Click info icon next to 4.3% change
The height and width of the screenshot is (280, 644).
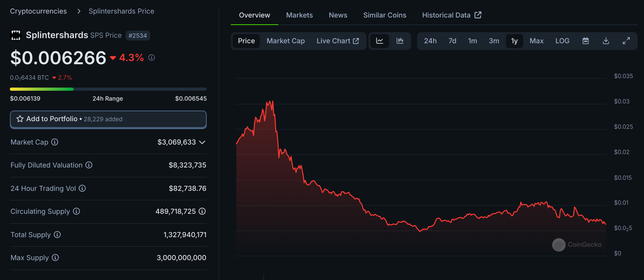tap(151, 57)
